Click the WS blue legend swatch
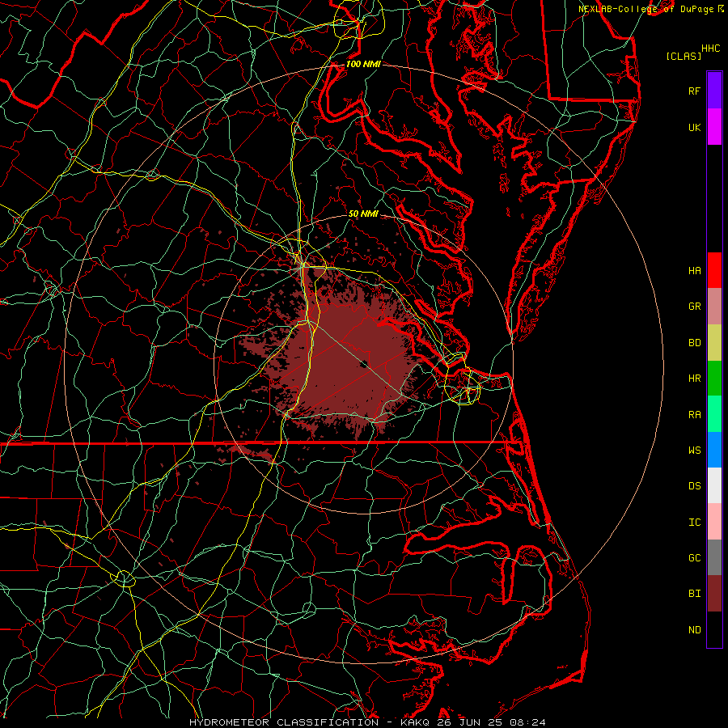The width and height of the screenshot is (728, 728). [714, 450]
